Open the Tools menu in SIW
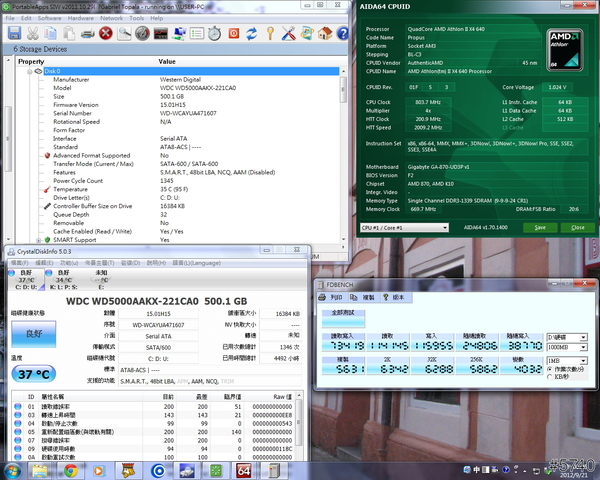 (138, 18)
